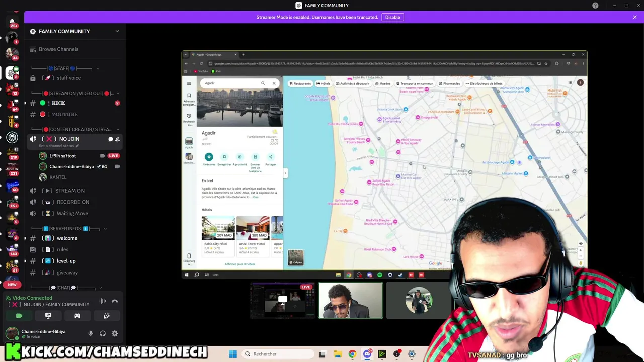Clear the Agadir search with the X
Screen dimensions: 644x362
point(274,83)
